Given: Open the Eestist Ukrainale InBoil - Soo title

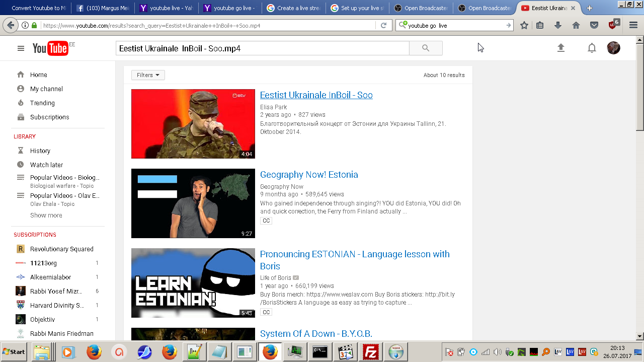Looking at the screenshot, I should 316,95.
